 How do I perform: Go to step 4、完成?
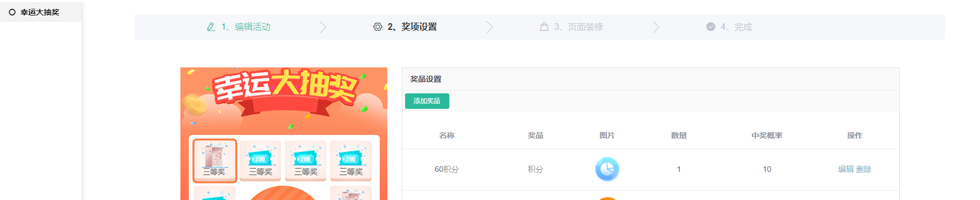pyautogui.click(x=736, y=27)
